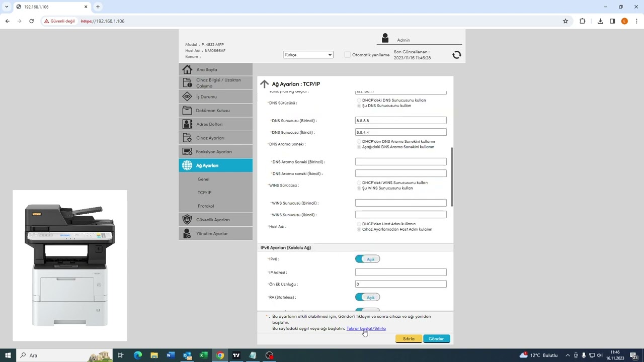Open the Fonksiyon Ayarları menu
Image resolution: width=644 pixels, height=362 pixels.
coord(216,151)
